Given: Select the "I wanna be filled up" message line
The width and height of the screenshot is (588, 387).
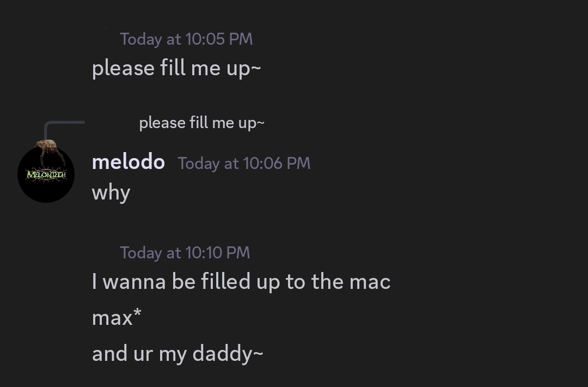Looking at the screenshot, I should [241, 282].
